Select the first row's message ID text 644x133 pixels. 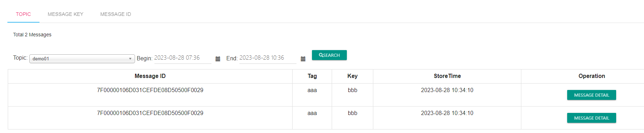150,90
